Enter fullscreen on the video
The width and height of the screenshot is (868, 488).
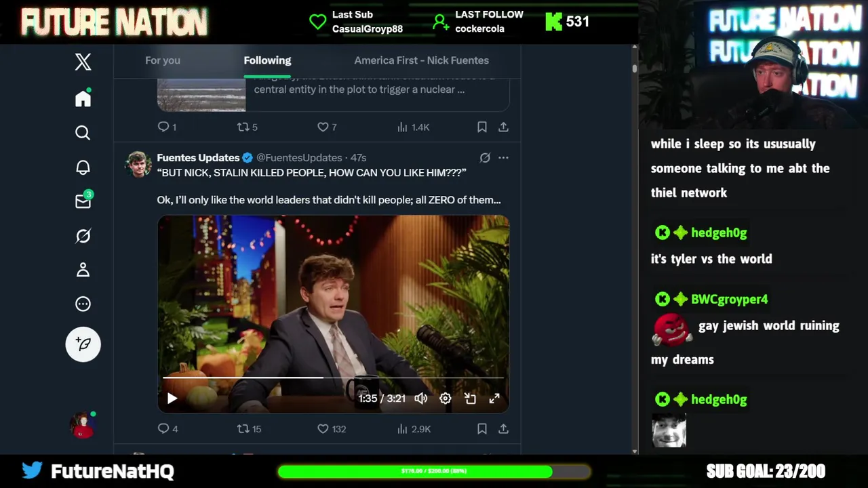(494, 399)
